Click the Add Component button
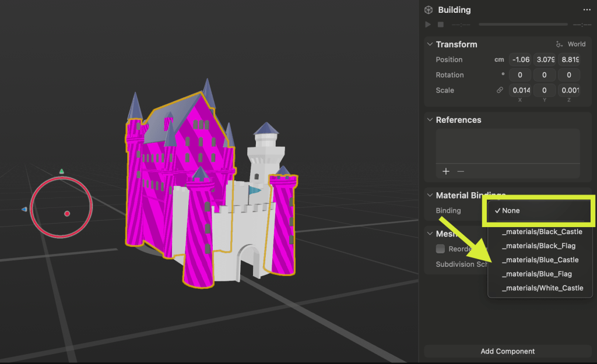Image resolution: width=597 pixels, height=364 pixels. tap(507, 351)
